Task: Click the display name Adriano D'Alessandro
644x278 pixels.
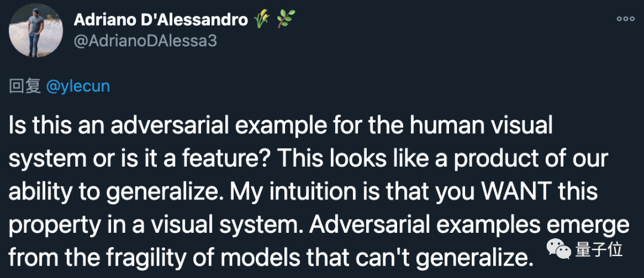Action: click(x=160, y=20)
